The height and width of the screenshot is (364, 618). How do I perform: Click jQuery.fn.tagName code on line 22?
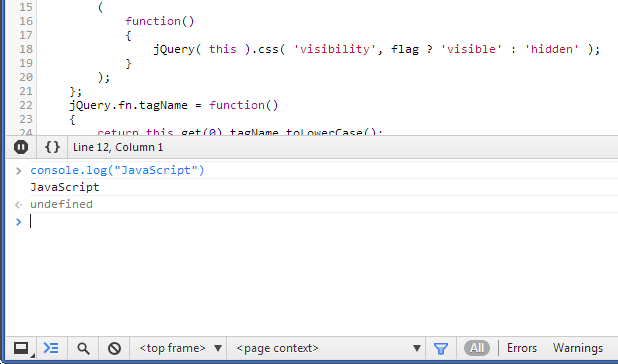point(128,105)
